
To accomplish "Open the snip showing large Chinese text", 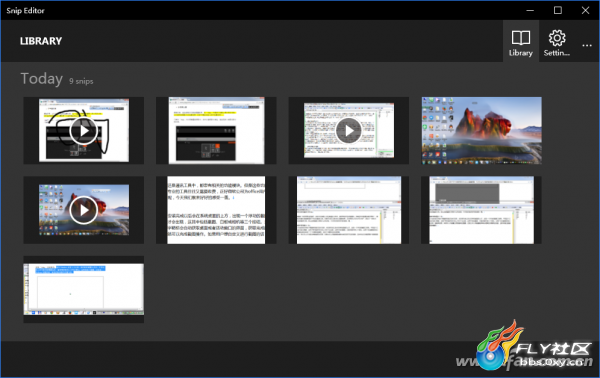I will 216,210.
